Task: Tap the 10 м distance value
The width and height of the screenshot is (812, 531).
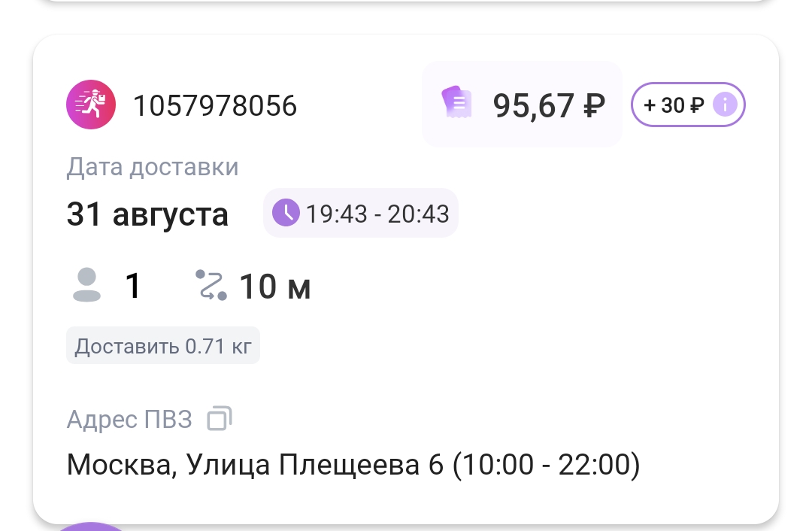Action: 275,287
